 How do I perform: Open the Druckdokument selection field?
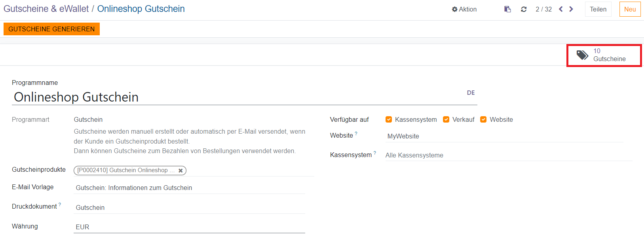[x=189, y=207]
